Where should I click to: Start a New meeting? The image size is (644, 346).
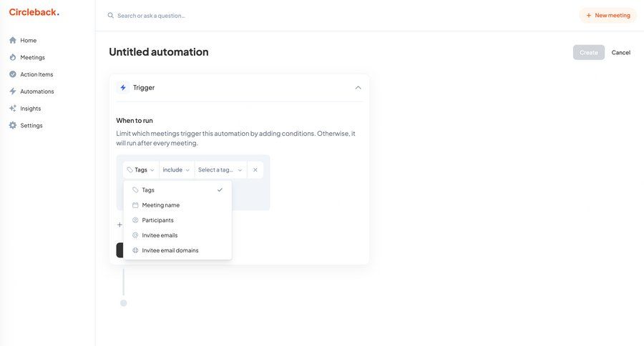point(608,15)
